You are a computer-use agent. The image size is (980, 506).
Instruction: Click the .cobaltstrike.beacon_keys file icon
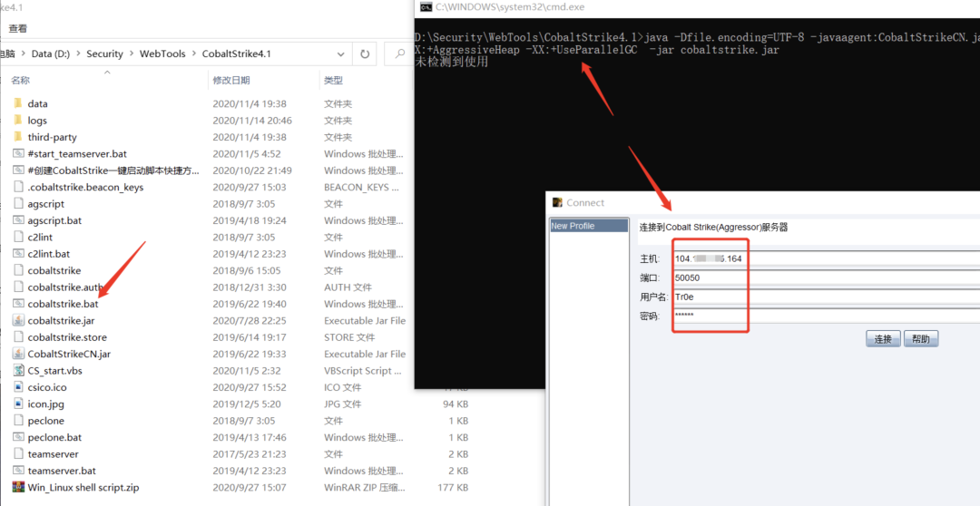tap(18, 187)
